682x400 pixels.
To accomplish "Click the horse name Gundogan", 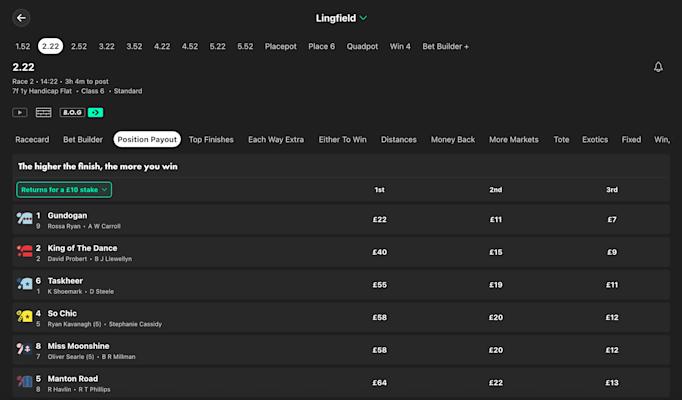I will point(67,216).
